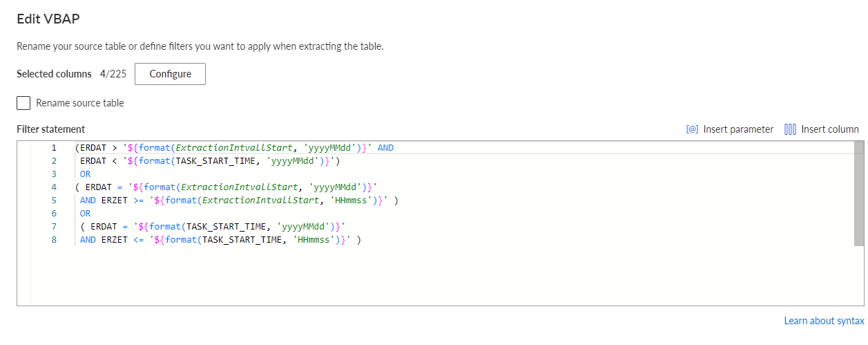Click the Insert parameter text label
The height and width of the screenshot is (345, 868).
pyautogui.click(x=738, y=129)
